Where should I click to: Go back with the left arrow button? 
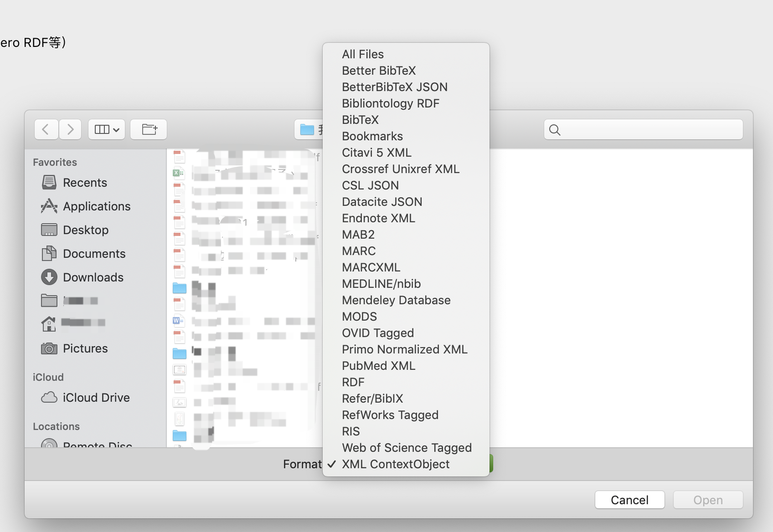46,129
